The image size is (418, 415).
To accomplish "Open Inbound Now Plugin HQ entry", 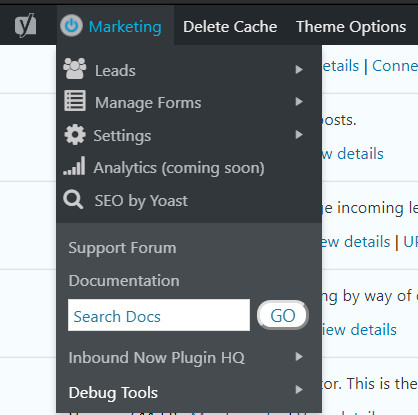I will (x=157, y=358).
